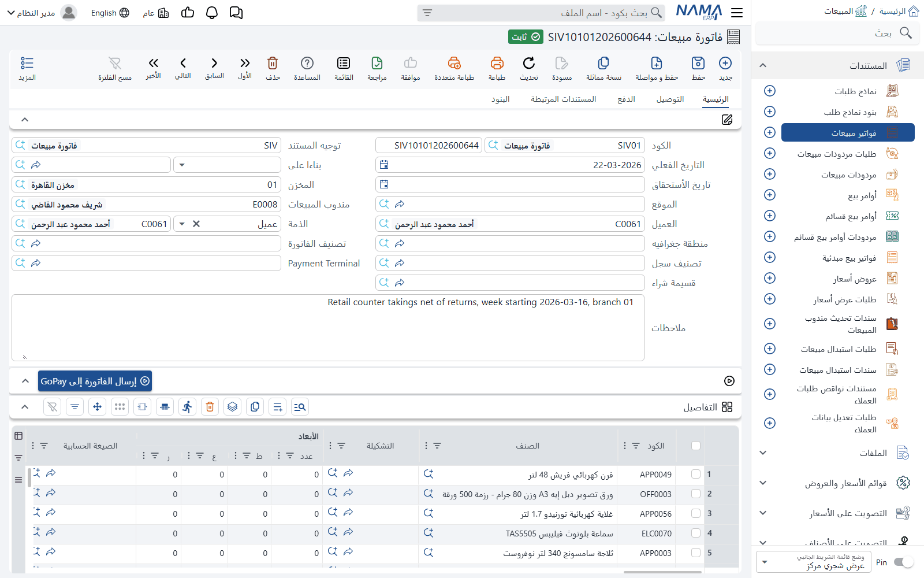Open the notifications bell icon
The width and height of the screenshot is (924, 578).
point(212,13)
